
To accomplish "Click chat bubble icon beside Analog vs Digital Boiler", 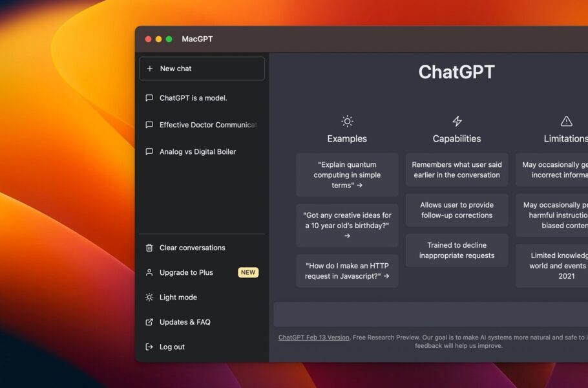I will point(149,151).
